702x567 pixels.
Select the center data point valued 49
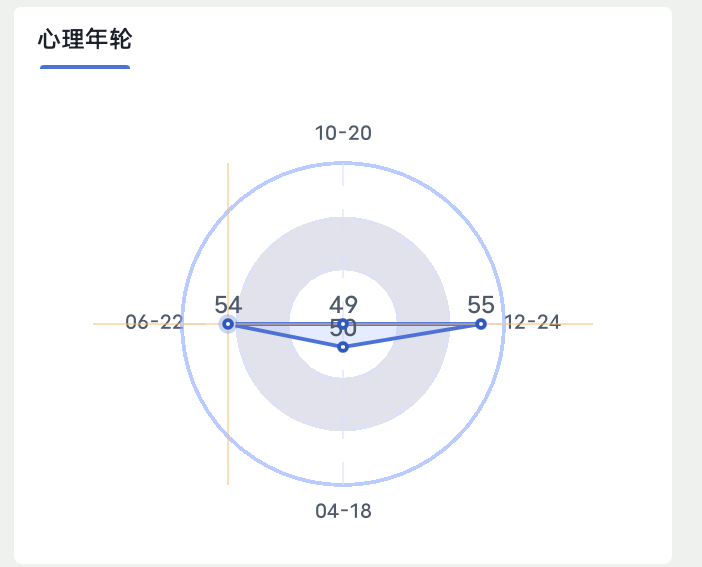[x=343, y=324]
